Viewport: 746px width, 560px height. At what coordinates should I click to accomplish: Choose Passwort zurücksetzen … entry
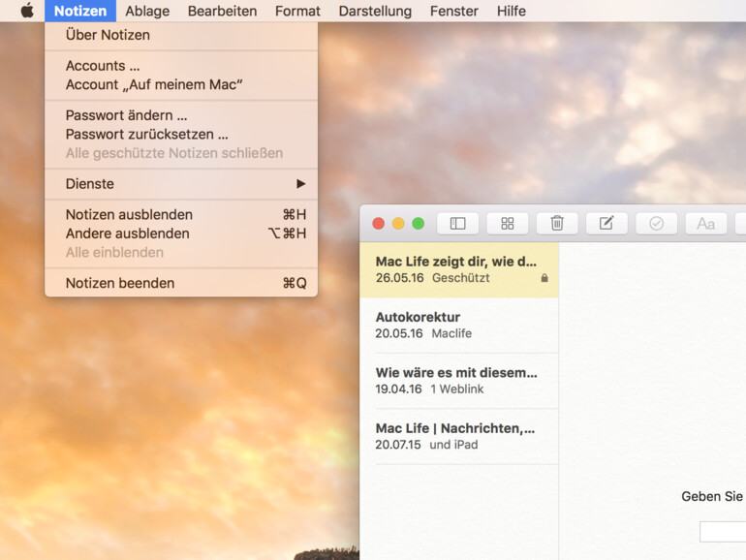coord(181,134)
